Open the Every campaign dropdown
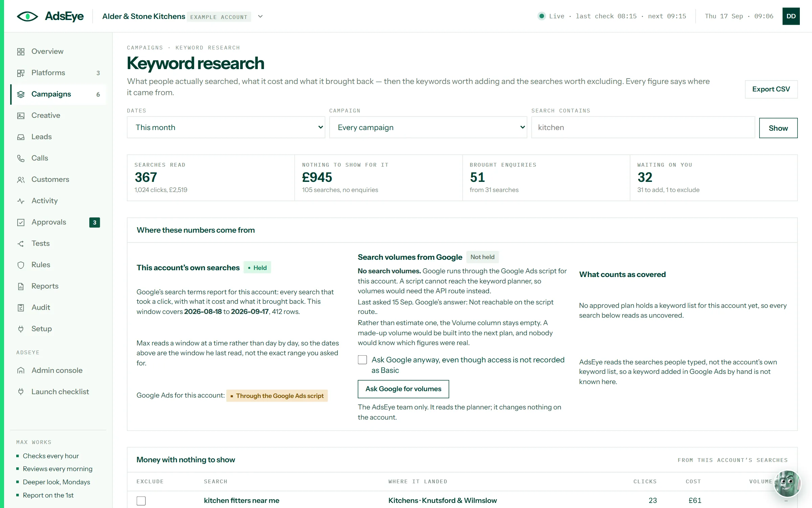Screen dimensions: 812x508 [x=428, y=127]
